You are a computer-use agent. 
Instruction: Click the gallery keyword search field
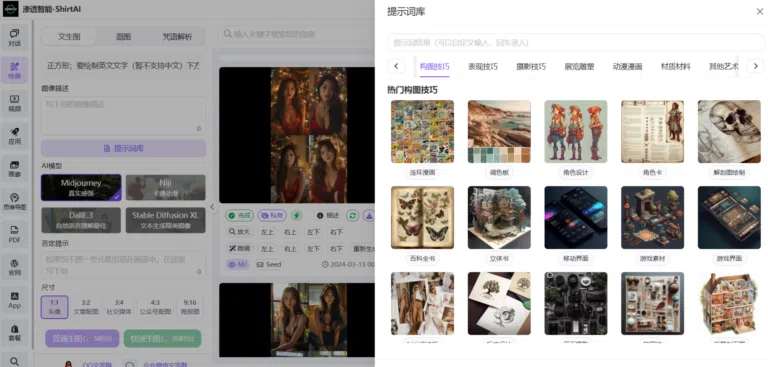[296, 34]
